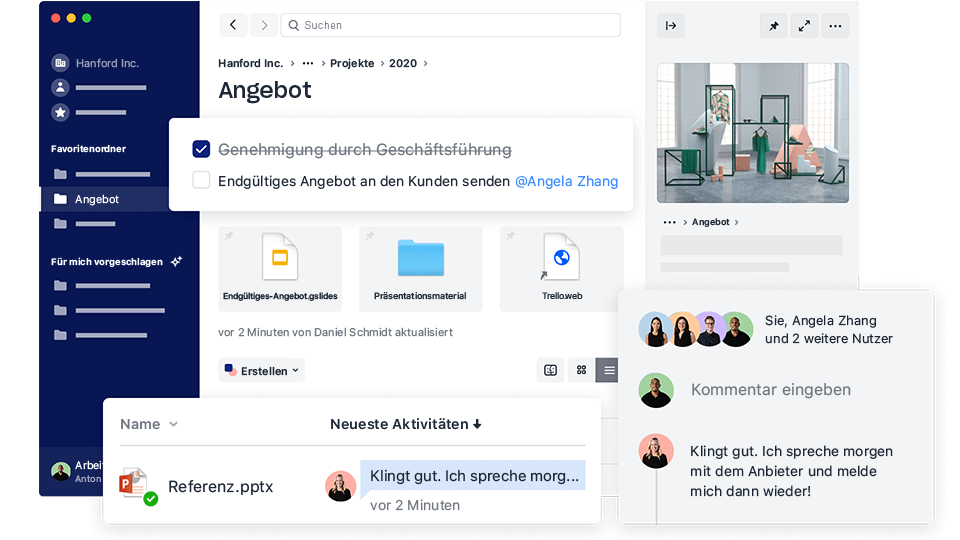Click the forward navigation arrow

[264, 25]
